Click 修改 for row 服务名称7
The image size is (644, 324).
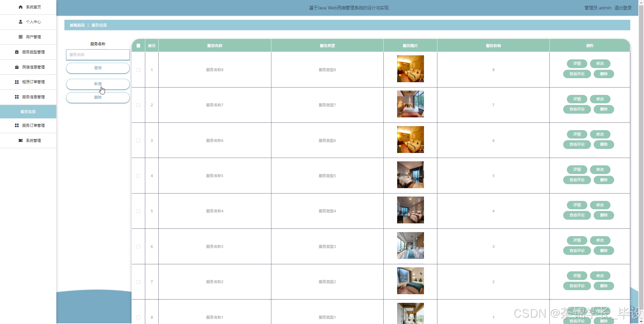[x=600, y=99]
